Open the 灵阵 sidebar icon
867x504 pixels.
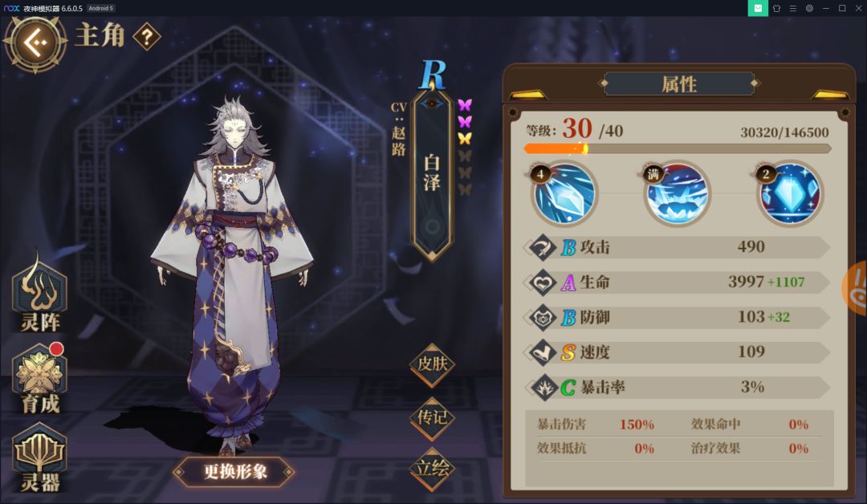(39, 292)
